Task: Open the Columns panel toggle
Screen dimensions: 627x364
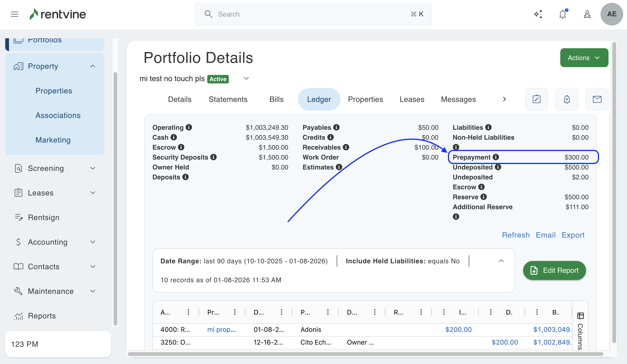Action: 580,331
